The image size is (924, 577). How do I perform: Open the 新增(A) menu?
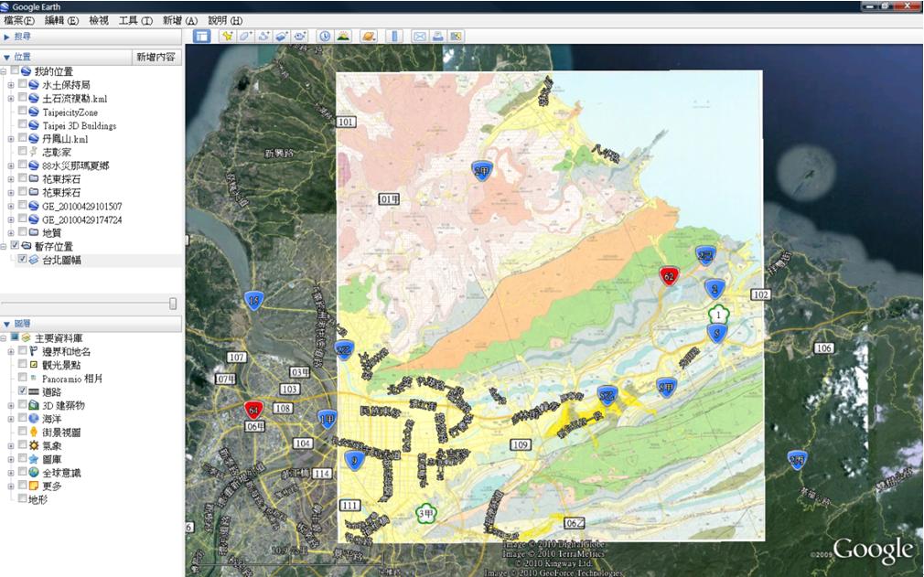pos(179,21)
